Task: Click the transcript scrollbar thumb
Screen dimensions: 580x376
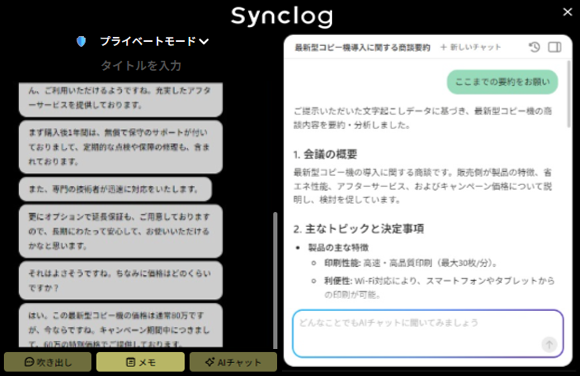Action: (x=275, y=280)
